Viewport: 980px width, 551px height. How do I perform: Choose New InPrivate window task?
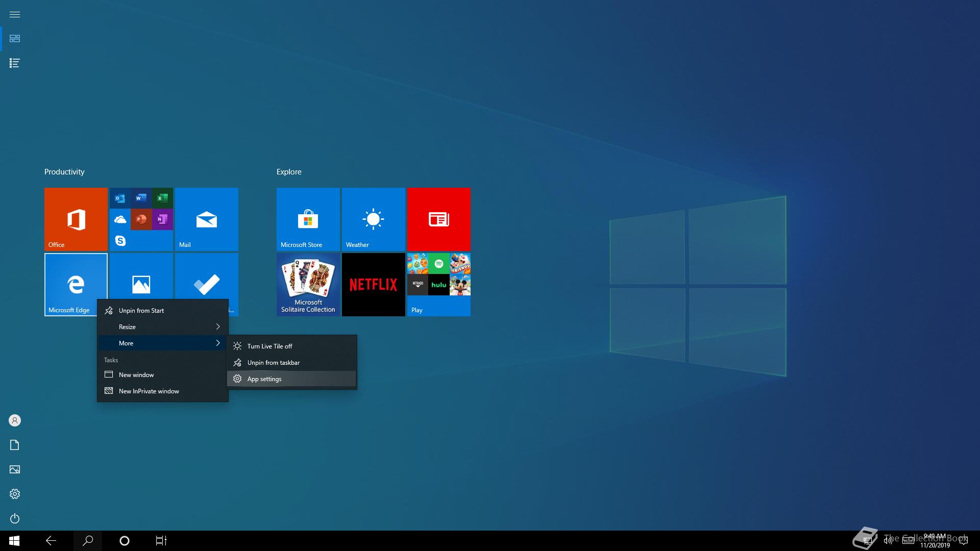point(163,391)
